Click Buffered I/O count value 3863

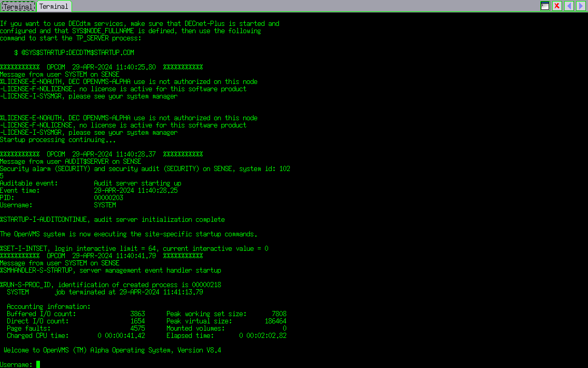pyautogui.click(x=137, y=314)
